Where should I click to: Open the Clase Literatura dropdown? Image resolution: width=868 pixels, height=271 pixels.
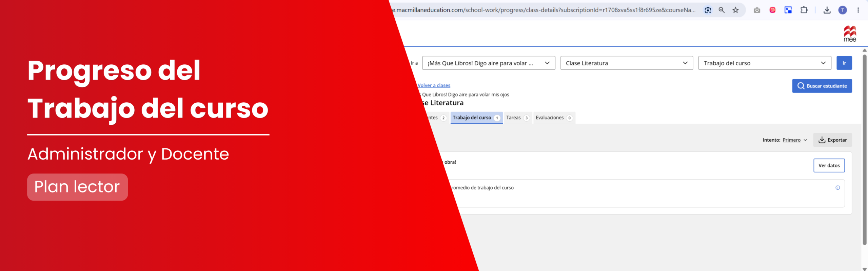(627, 63)
